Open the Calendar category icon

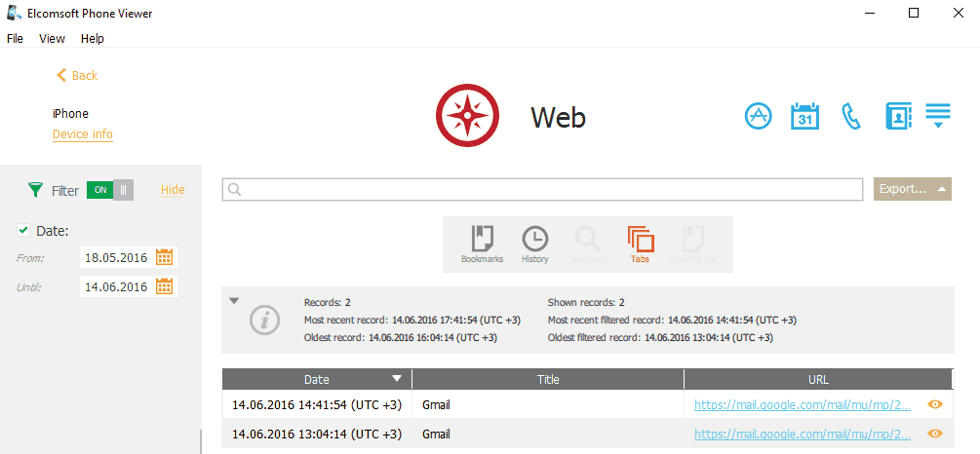click(x=804, y=116)
